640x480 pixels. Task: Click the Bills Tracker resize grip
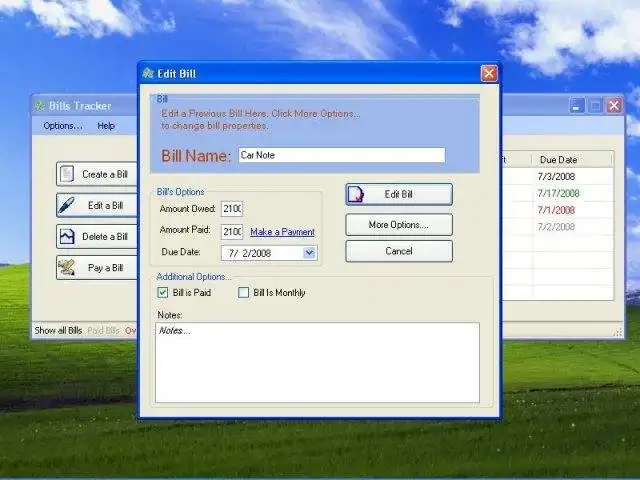[x=618, y=333]
